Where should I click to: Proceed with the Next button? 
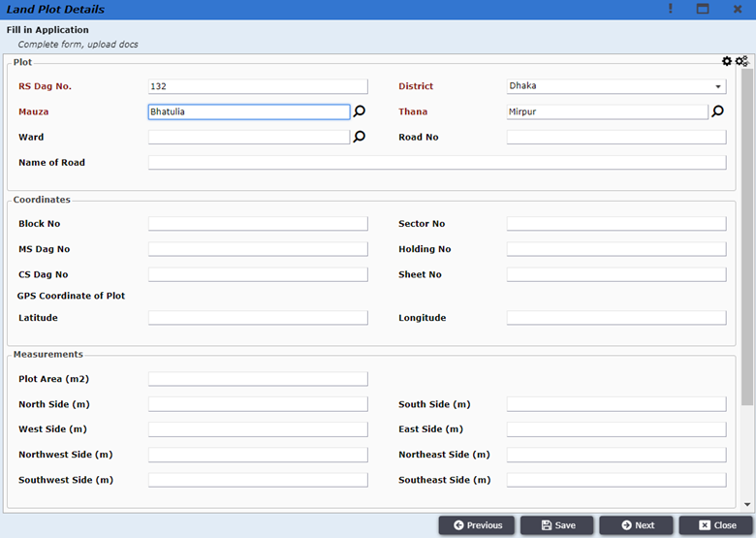click(636, 525)
